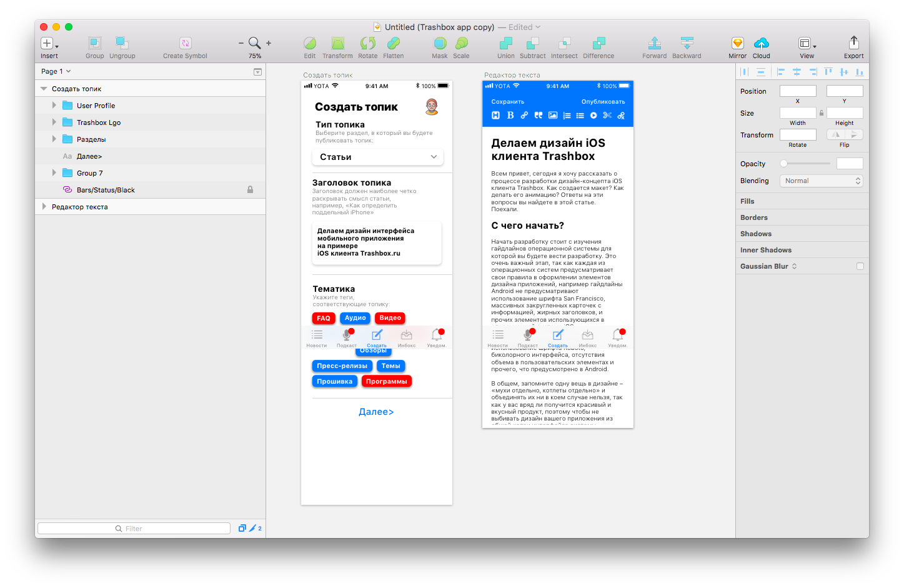
Task: Expand the Редактор текста artboard
Action: point(44,206)
